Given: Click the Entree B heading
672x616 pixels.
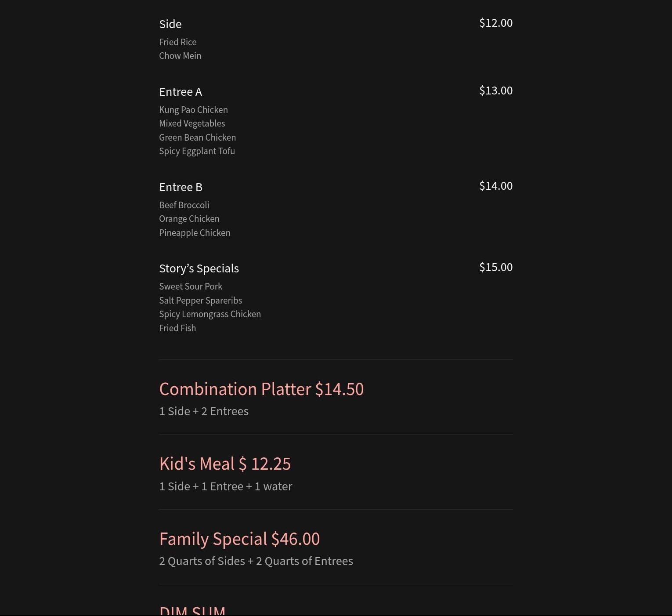Looking at the screenshot, I should coord(181,187).
